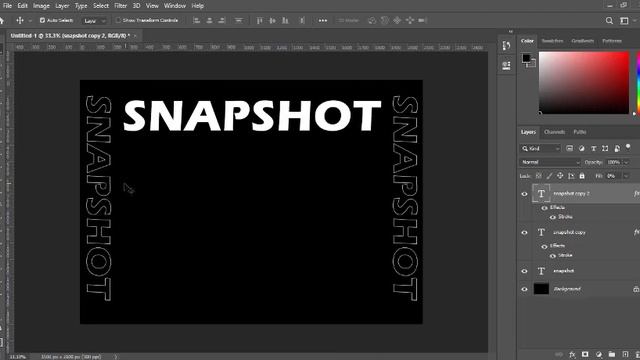Switch to the Patterns tab
The width and height of the screenshot is (640, 360).
tap(612, 41)
